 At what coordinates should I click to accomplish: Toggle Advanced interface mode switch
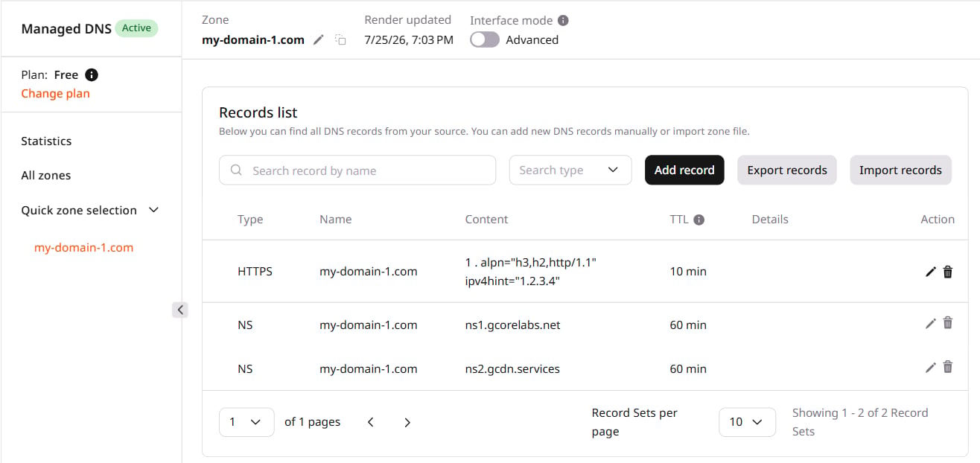click(x=485, y=40)
